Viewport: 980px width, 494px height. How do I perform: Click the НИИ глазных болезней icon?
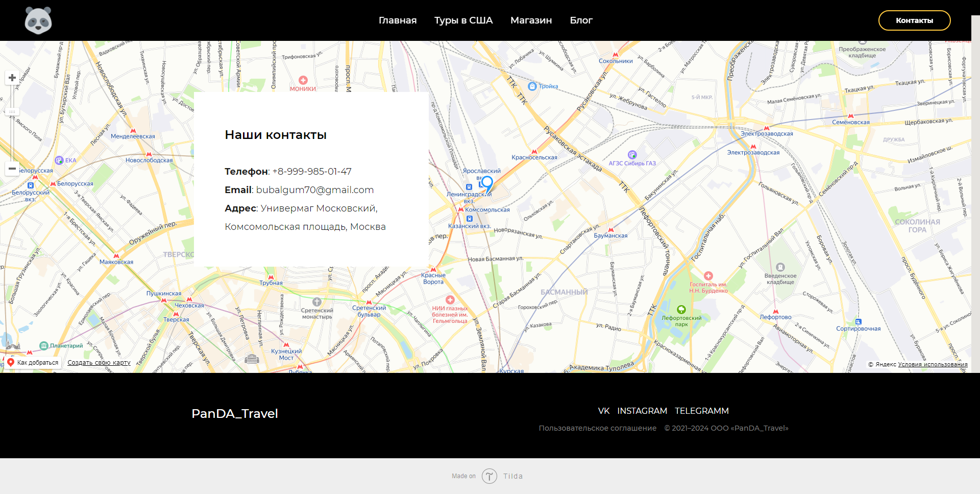click(x=450, y=300)
